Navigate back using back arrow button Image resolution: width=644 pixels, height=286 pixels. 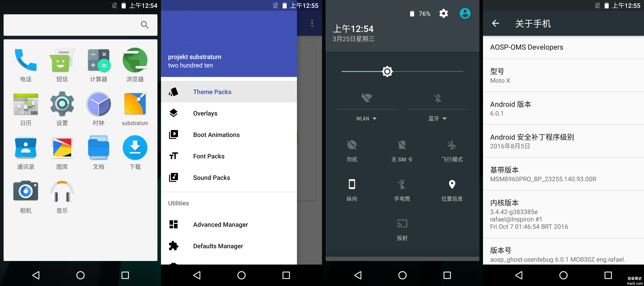point(495,23)
